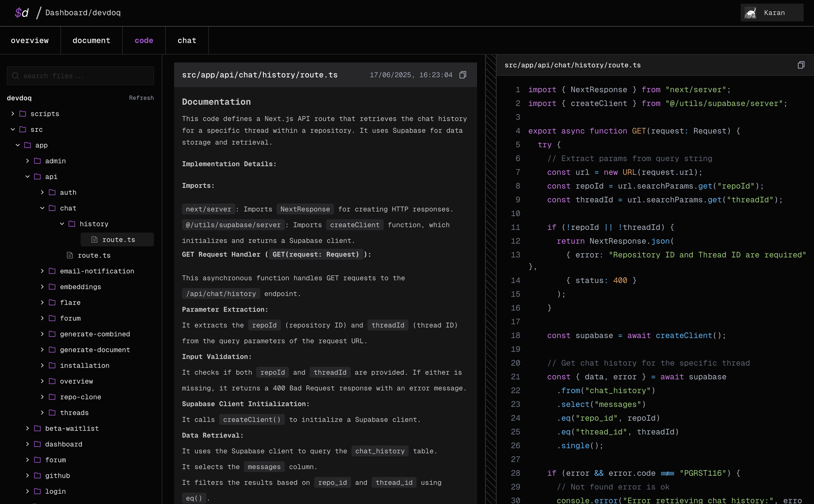This screenshot has height=504, width=814.
Task: Expand the dashboard folder chevron
Action: 27,444
